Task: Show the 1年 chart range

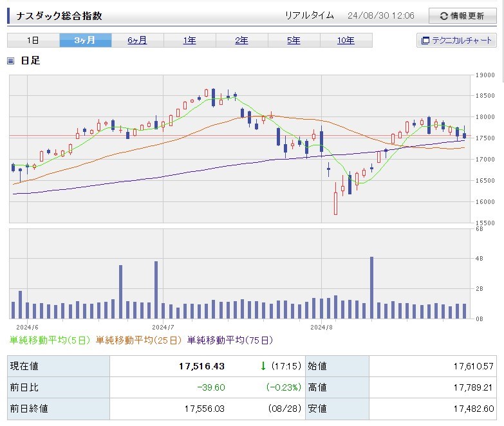Action: [189, 41]
